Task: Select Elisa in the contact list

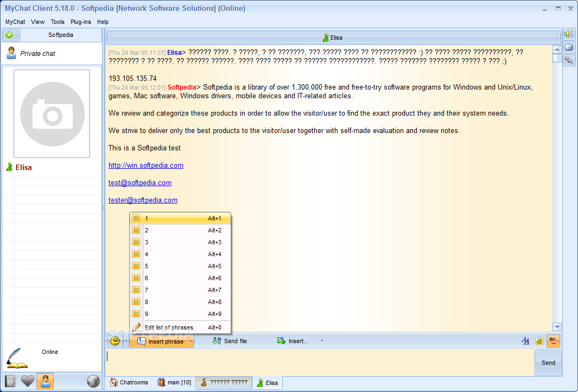Action: (23, 167)
